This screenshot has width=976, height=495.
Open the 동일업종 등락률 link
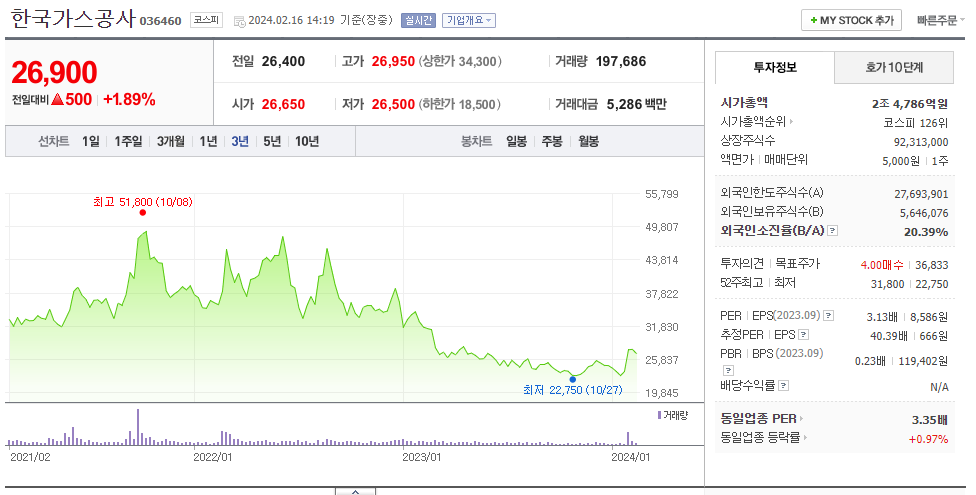tap(764, 437)
